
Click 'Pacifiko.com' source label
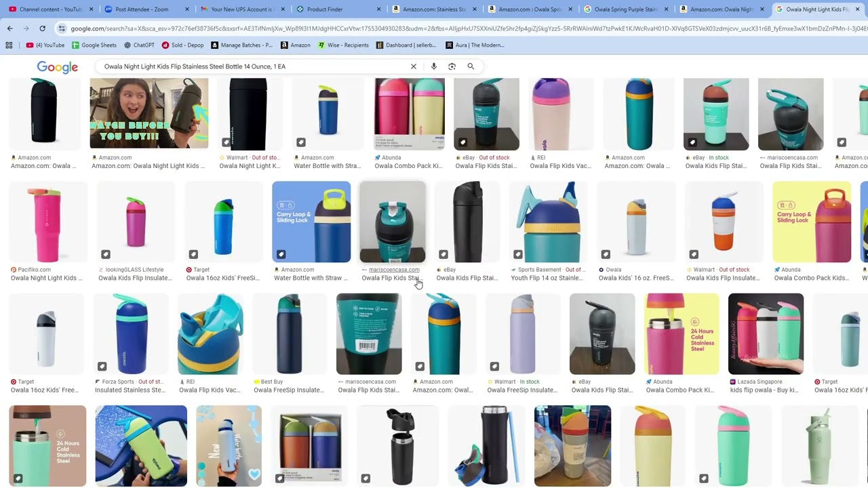tap(34, 270)
